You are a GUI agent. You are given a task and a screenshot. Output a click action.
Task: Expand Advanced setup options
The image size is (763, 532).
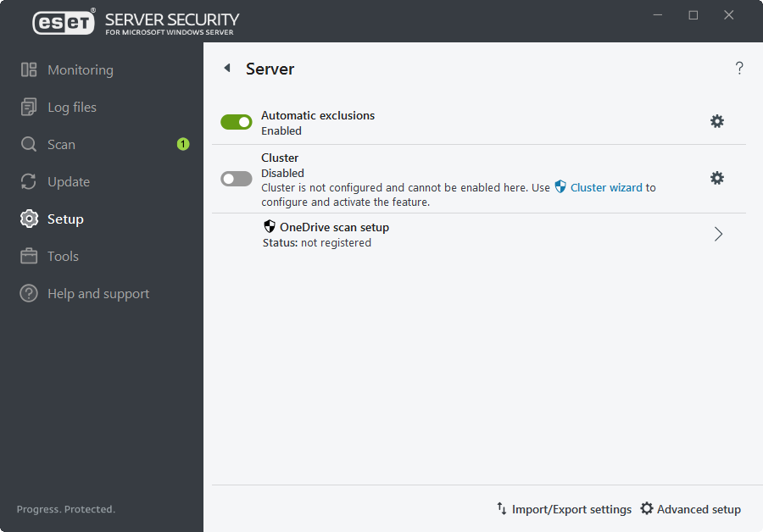[x=691, y=508]
